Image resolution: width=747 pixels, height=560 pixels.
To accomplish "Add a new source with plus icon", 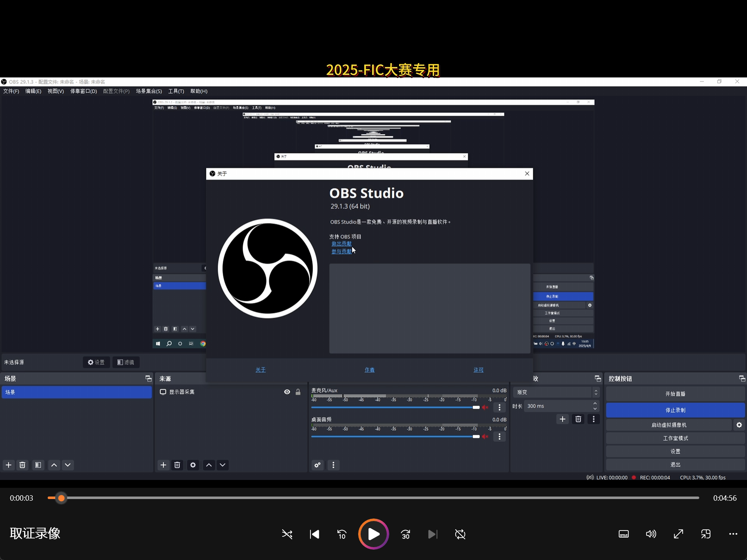I will point(164,465).
